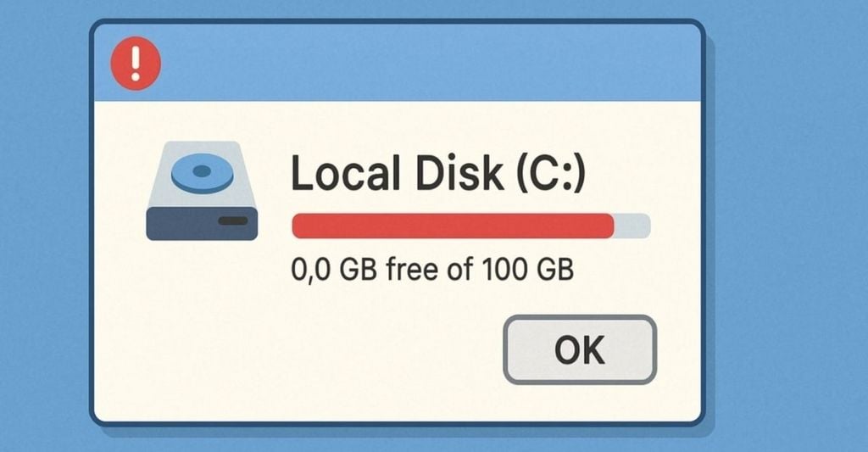This screenshot has height=452, width=868.
Task: Click the red exclamation warning icon
Action: click(x=136, y=63)
